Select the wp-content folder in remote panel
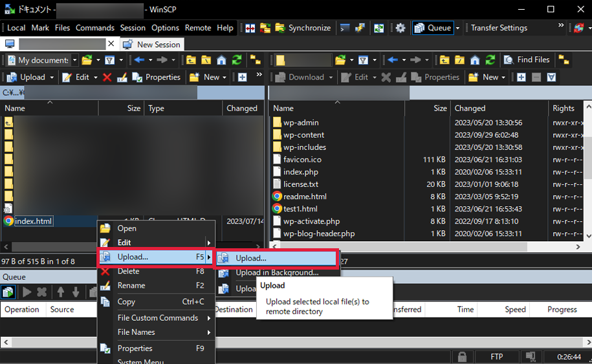Image resolution: width=592 pixels, height=364 pixels. pyautogui.click(x=303, y=135)
